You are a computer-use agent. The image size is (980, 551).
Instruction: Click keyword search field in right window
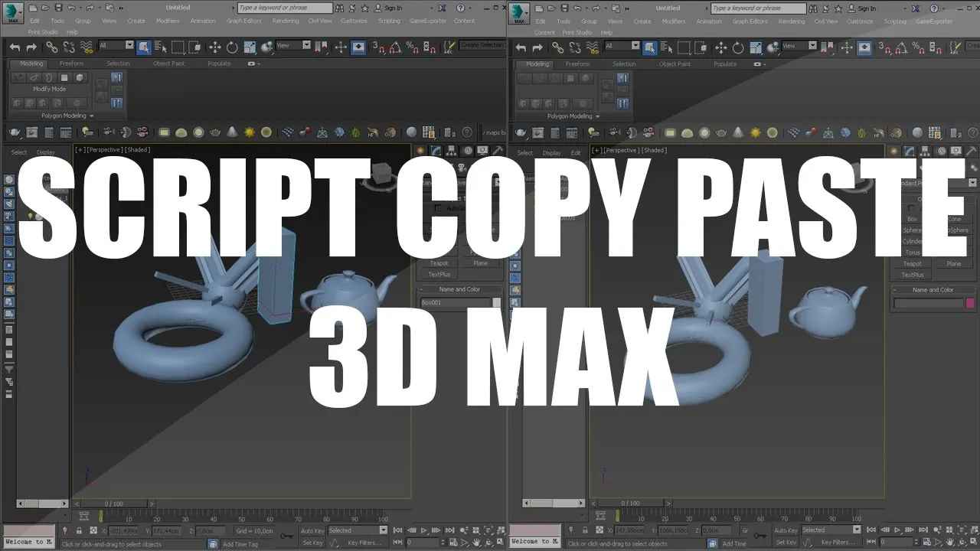[758, 8]
